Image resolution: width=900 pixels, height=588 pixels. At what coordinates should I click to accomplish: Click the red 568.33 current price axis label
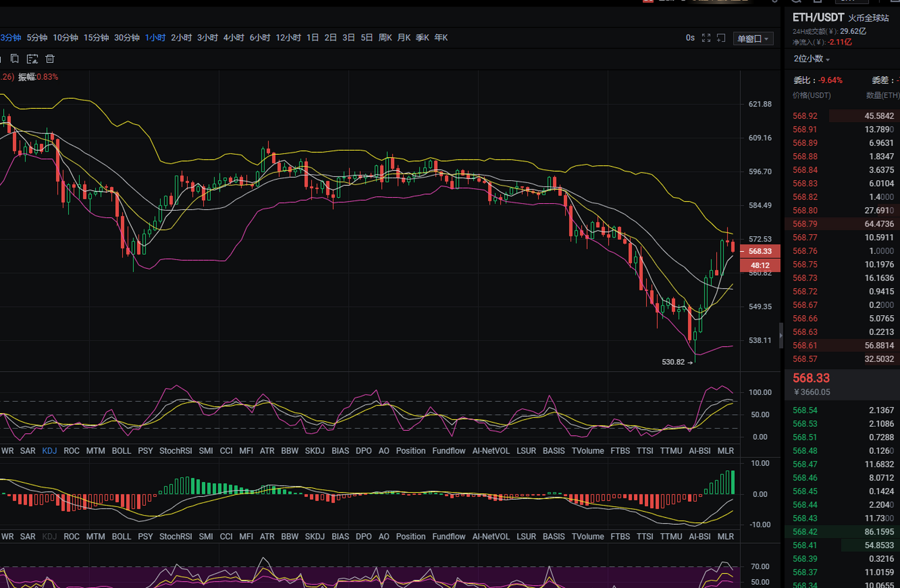click(760, 251)
